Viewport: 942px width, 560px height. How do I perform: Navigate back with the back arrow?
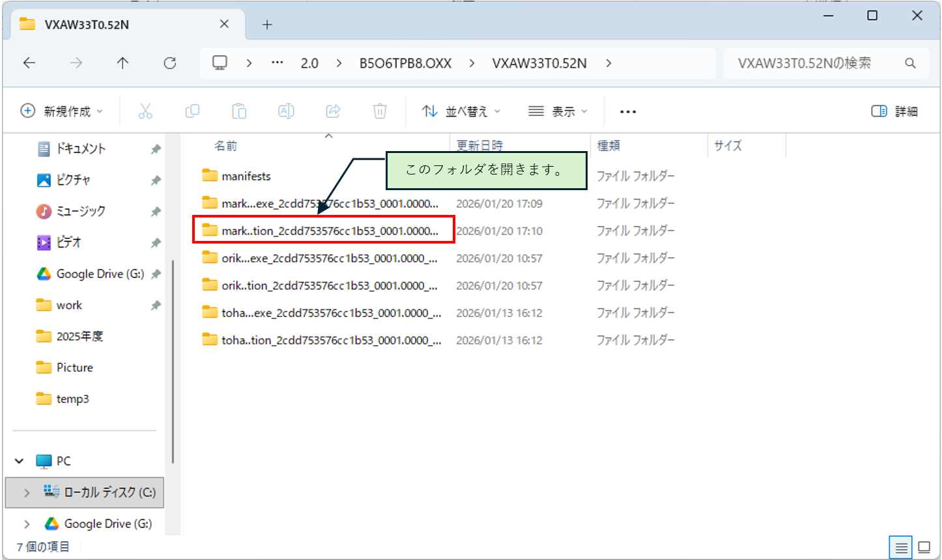29,63
